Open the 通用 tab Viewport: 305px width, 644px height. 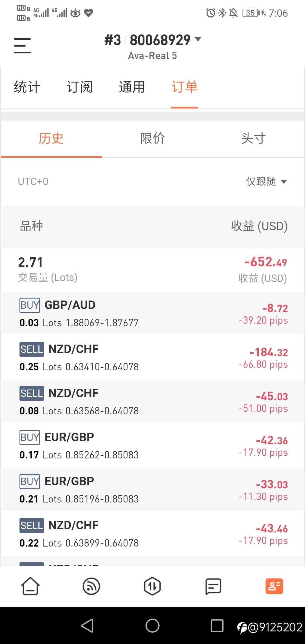132,87
